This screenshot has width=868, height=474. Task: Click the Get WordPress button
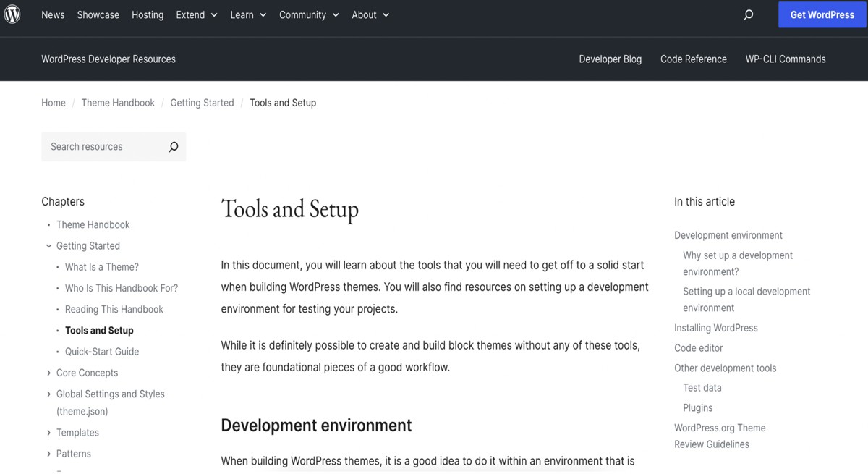coord(822,14)
